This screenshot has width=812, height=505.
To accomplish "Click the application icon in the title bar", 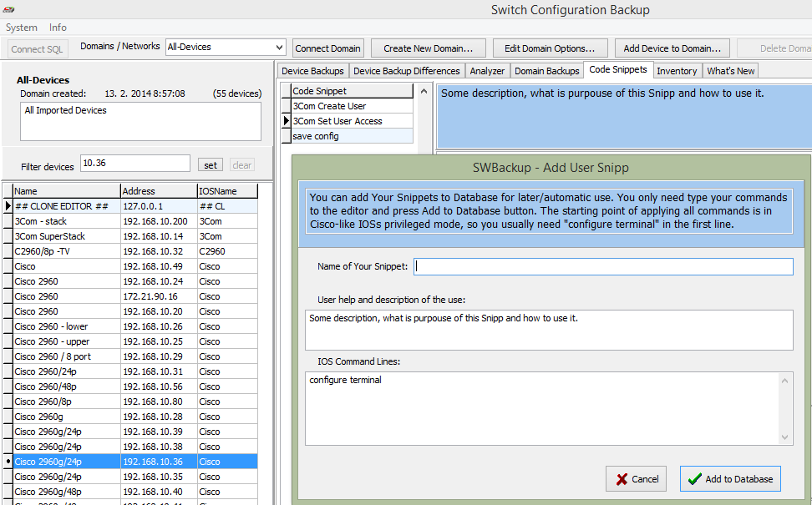I will tap(9, 9).
